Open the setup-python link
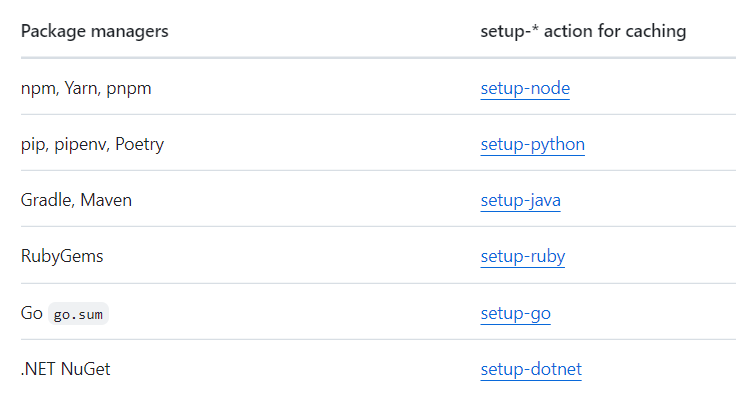The height and width of the screenshot is (400, 736). coord(532,144)
